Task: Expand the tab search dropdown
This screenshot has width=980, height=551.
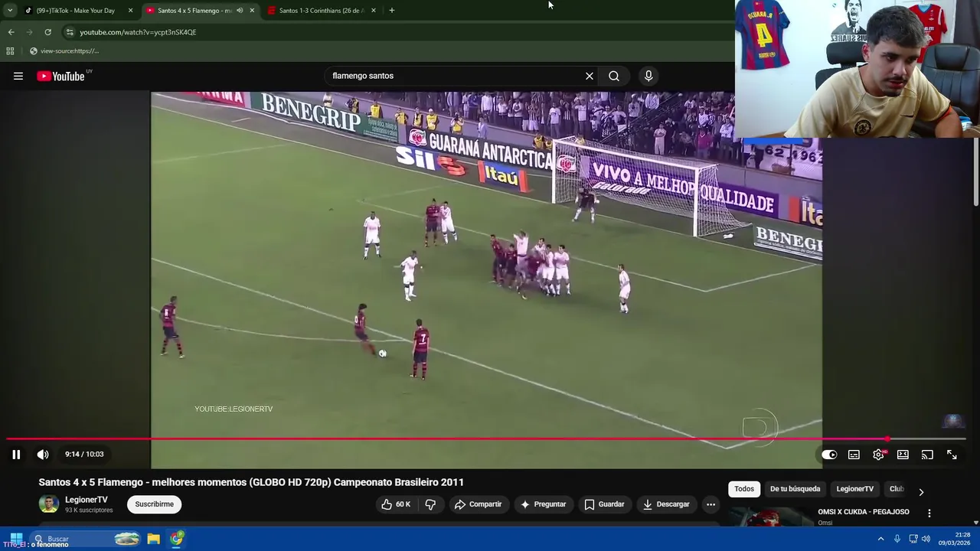Action: pyautogui.click(x=10, y=11)
